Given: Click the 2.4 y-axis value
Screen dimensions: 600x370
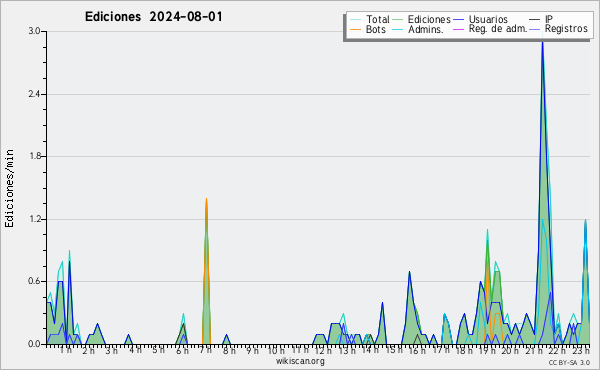Looking at the screenshot, I should coord(34,94).
